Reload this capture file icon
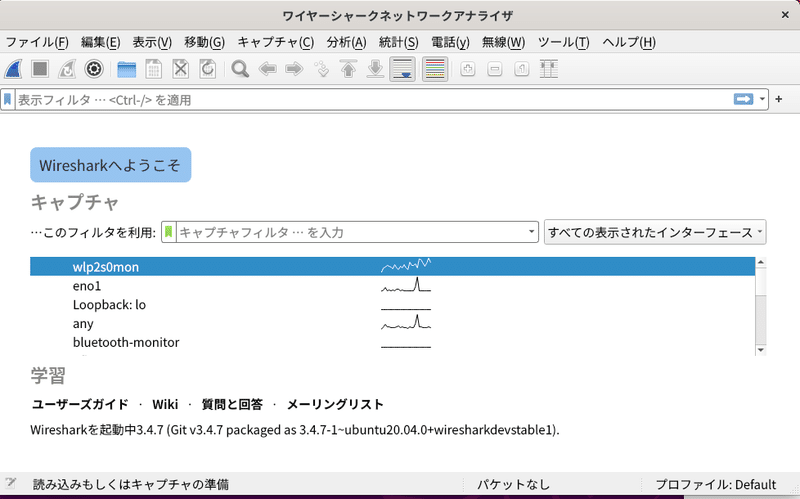 coord(208,69)
